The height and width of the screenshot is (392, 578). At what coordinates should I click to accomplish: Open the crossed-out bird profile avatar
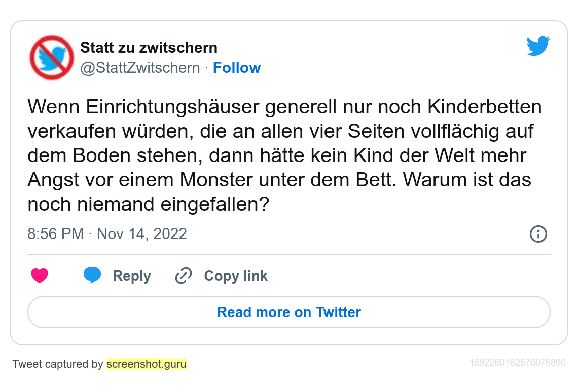click(52, 57)
